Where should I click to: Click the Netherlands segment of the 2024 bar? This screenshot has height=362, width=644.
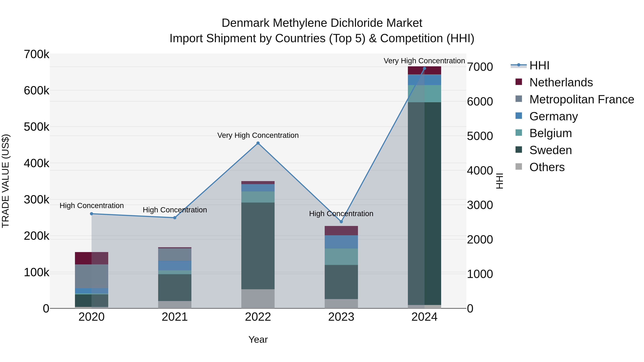click(424, 70)
